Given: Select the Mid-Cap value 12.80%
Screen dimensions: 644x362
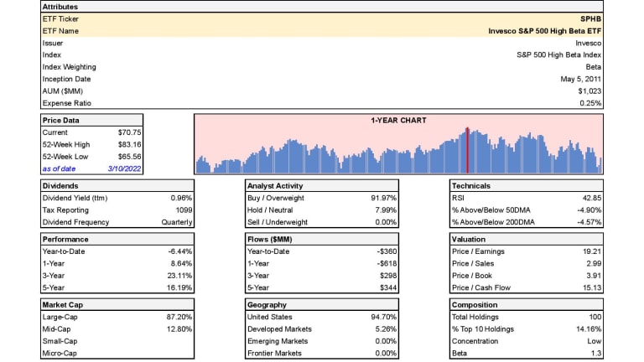Looking at the screenshot, I should coord(179,329).
